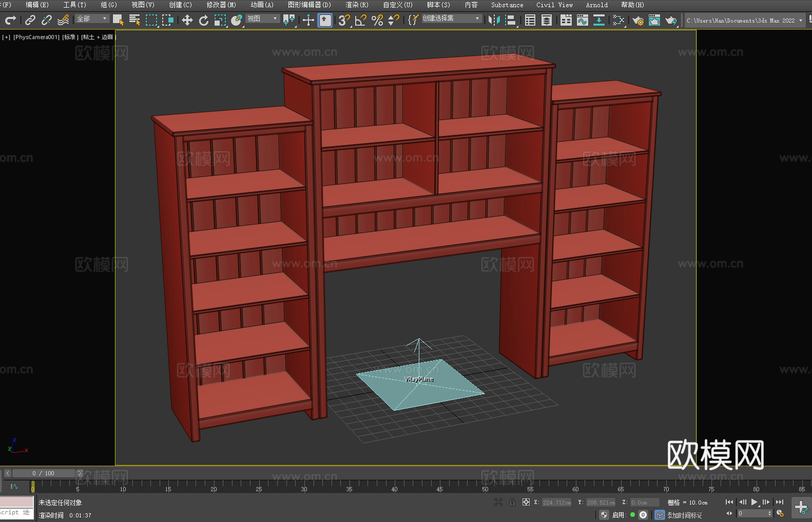
Task: Open the Curve Editor icon
Action: (583, 20)
